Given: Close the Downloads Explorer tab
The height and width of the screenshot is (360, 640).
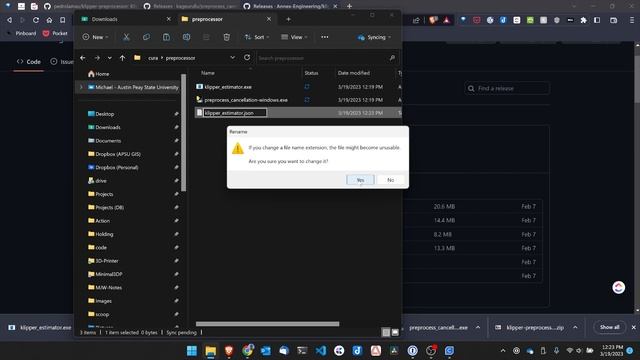Looking at the screenshot, I should click(169, 19).
